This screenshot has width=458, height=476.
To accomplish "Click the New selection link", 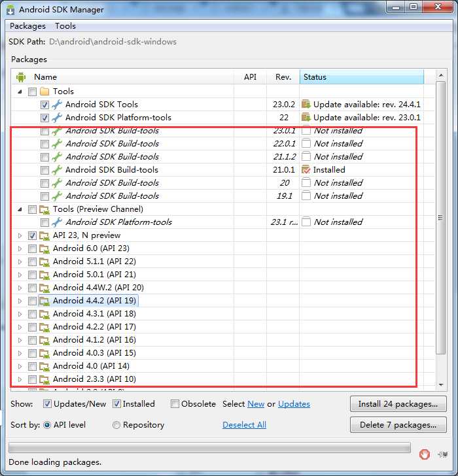I will [x=256, y=404].
